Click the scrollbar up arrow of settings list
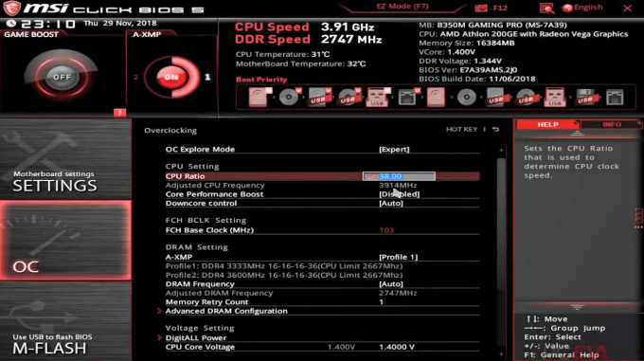 point(501,150)
